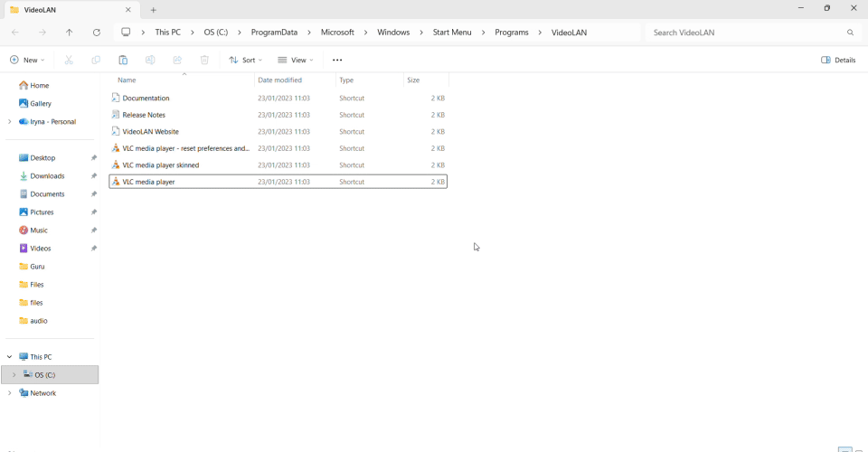Click the Paste clipboard icon
Viewport: 868px width, 452px height.
[123, 60]
